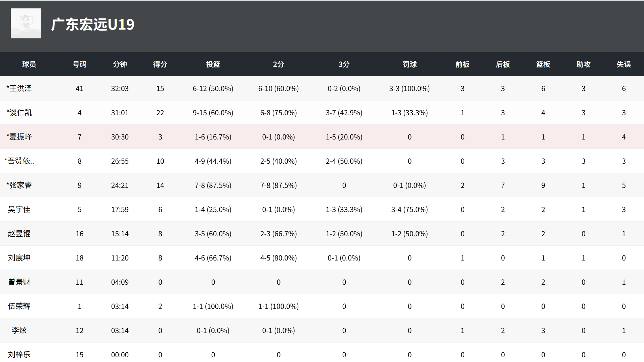Click 31:01 minutes cell for 谈仁凯
Image resolution: width=644 pixels, height=362 pixels.
(x=120, y=113)
